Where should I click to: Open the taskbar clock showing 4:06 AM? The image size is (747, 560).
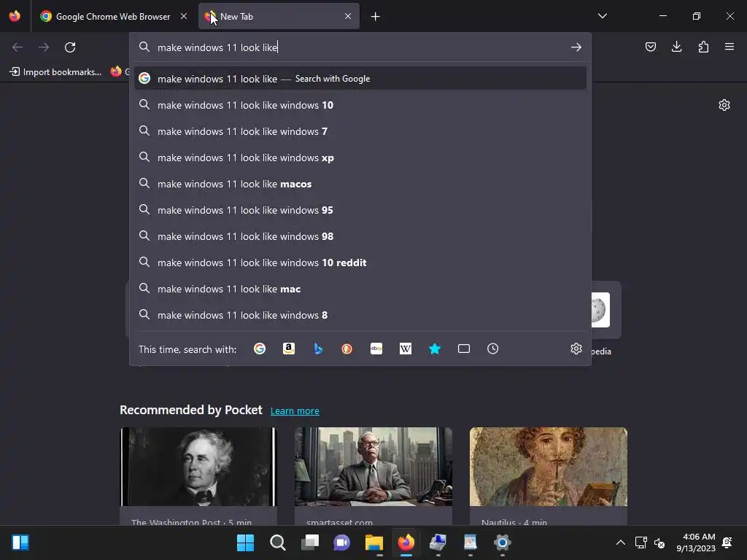(x=696, y=542)
